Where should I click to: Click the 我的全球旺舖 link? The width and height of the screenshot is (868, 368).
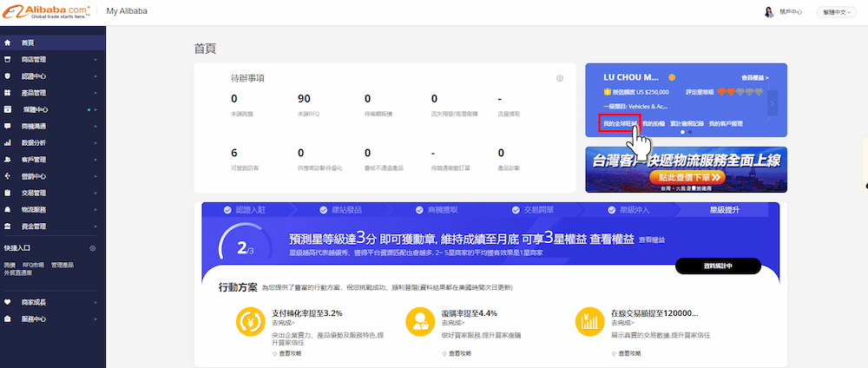click(x=619, y=124)
